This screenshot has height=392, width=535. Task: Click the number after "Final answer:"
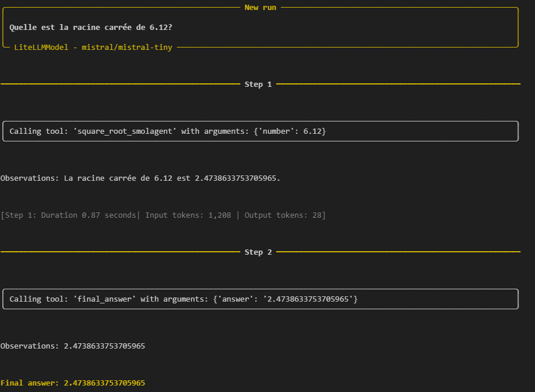coord(105,383)
